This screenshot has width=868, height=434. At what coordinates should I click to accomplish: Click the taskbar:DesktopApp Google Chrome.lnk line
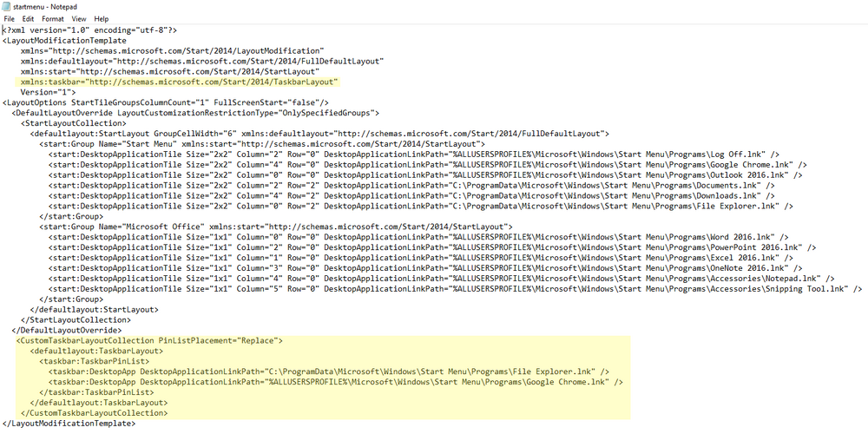pyautogui.click(x=335, y=382)
